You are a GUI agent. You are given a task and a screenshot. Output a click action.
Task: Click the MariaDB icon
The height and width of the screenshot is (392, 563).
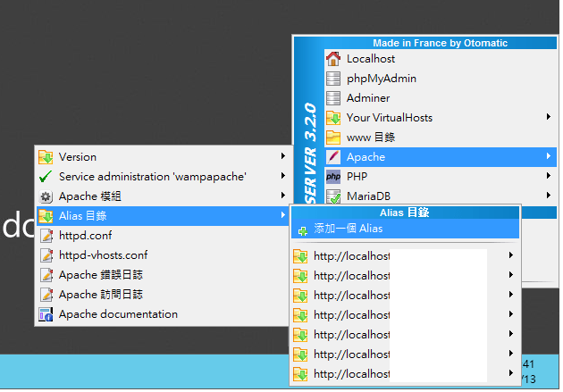pos(333,196)
